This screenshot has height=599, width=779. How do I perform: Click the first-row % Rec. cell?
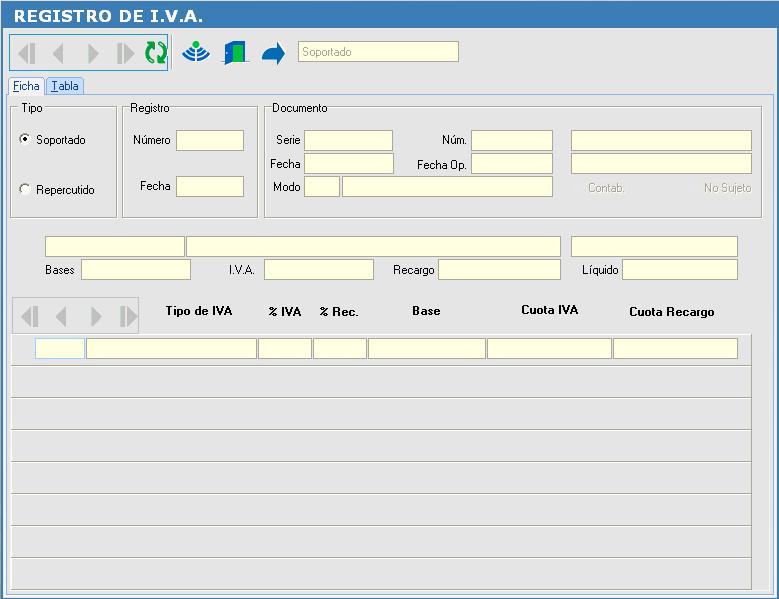click(x=340, y=348)
